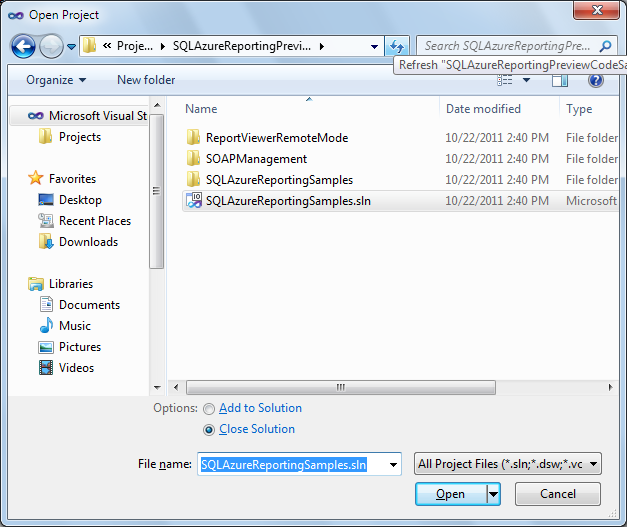Sort by the Name column header
Screen dimensions: 627x527
pos(201,109)
